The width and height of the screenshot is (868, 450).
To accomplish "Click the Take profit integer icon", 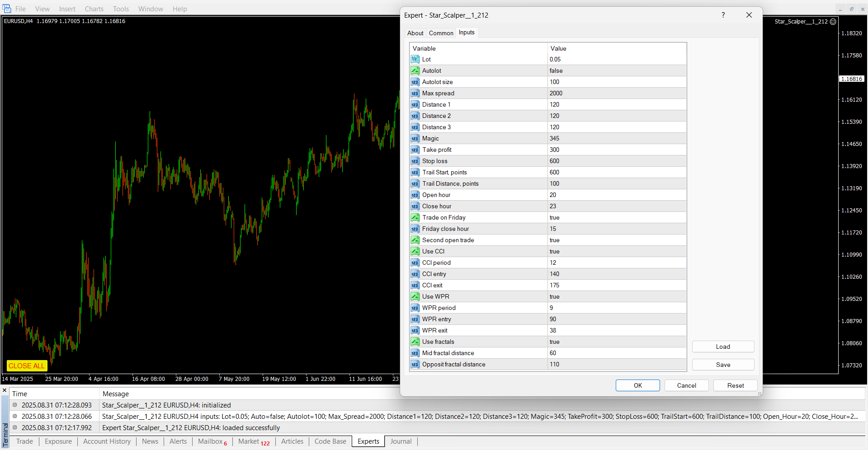I will click(x=415, y=150).
